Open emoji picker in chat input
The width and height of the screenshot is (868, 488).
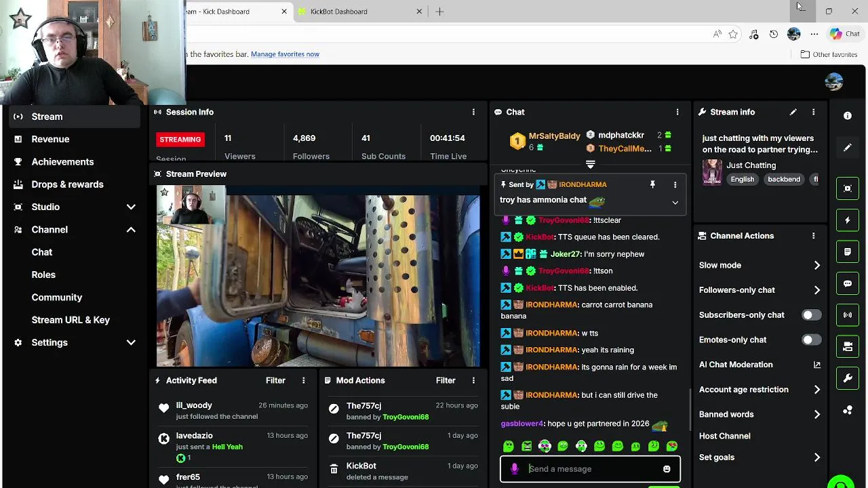(x=667, y=469)
